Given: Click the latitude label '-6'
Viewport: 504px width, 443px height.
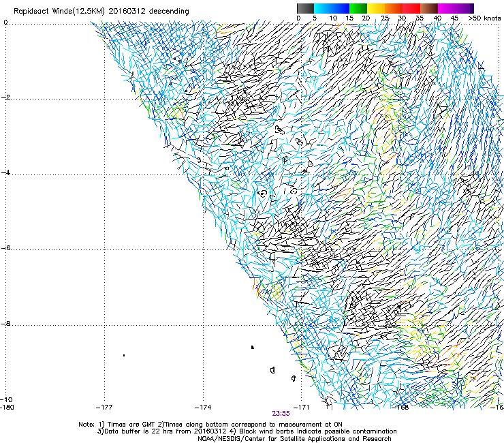Looking at the screenshot, I should (x=5, y=248).
